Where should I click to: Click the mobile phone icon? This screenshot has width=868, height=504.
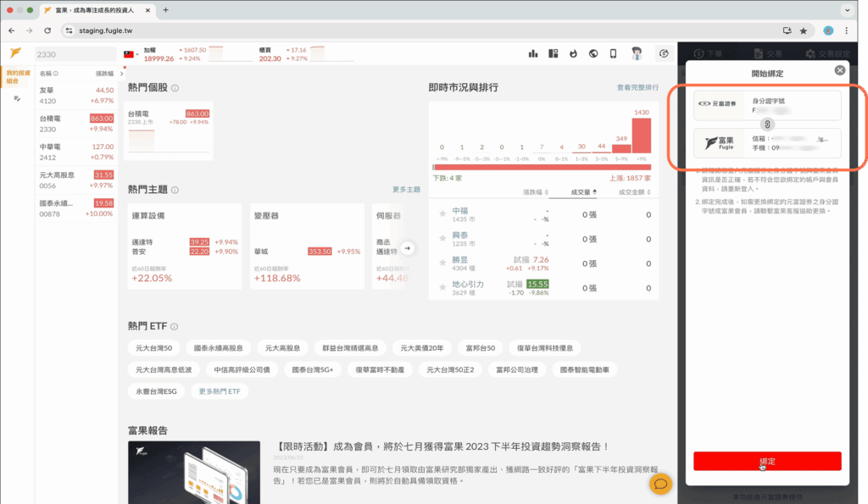[x=614, y=54]
